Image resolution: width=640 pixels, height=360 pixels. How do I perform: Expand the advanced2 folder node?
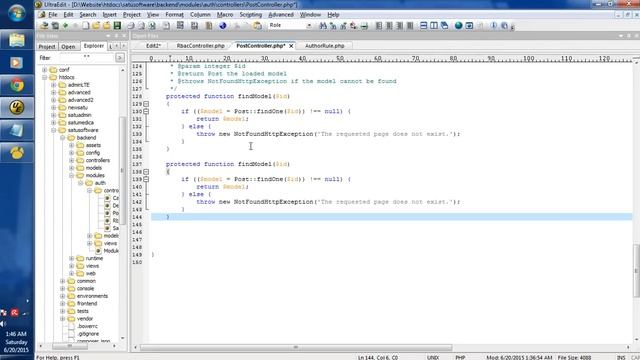(53, 100)
